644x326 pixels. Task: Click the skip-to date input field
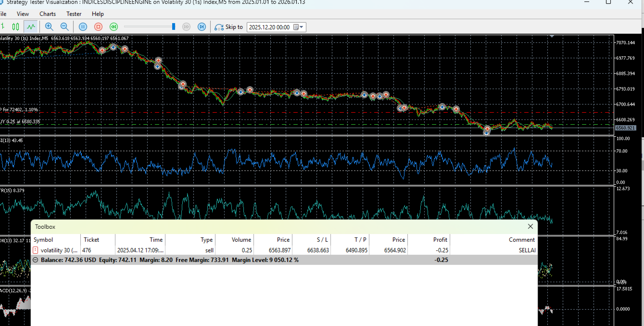click(269, 27)
